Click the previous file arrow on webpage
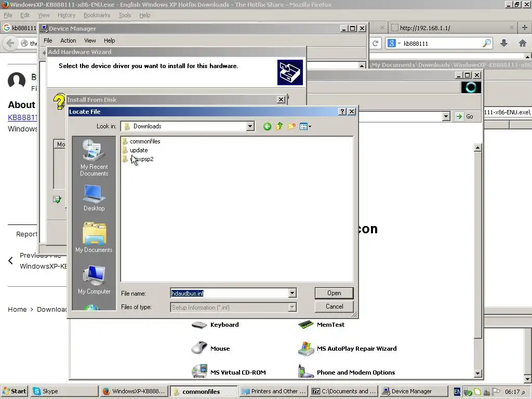 (x=10, y=261)
